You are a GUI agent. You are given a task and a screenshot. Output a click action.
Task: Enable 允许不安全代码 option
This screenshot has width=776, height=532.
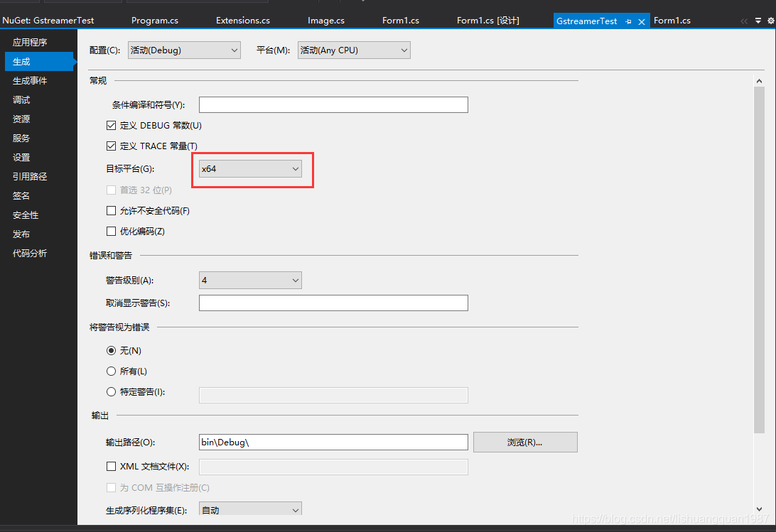coord(111,211)
